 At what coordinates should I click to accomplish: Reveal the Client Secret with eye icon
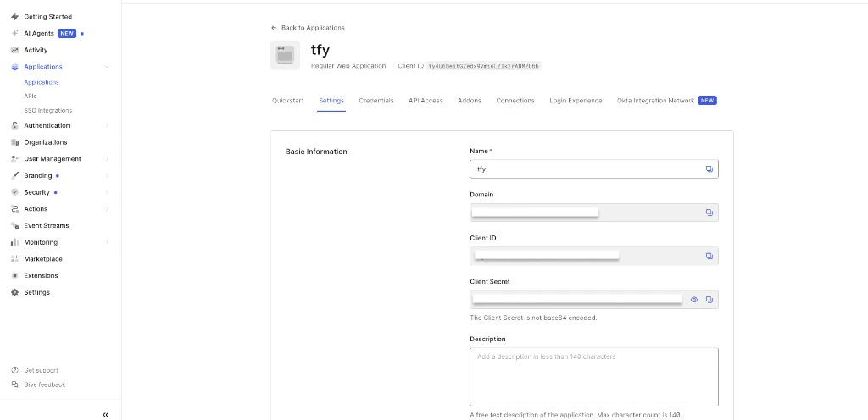pos(694,300)
